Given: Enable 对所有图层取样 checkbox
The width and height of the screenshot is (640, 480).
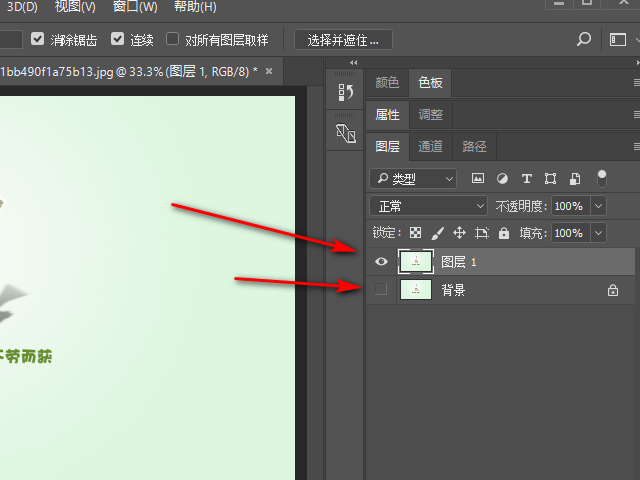Looking at the screenshot, I should coord(172,39).
